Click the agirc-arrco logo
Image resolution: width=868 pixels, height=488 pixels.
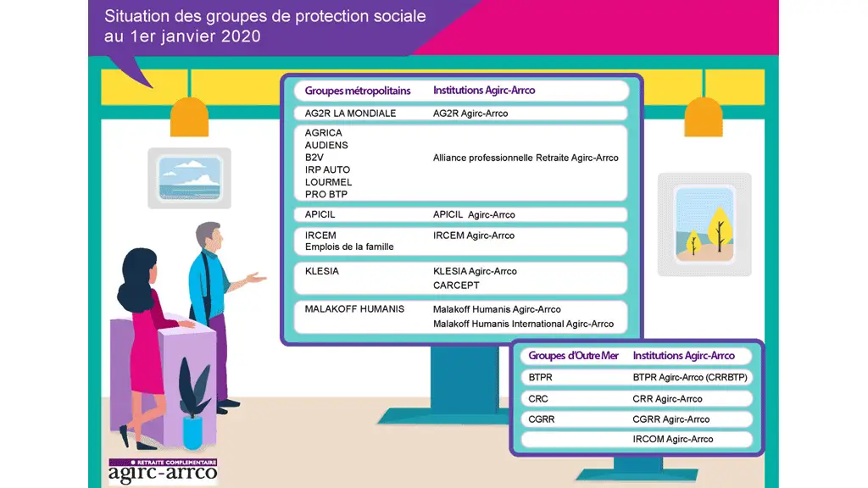[163, 471]
